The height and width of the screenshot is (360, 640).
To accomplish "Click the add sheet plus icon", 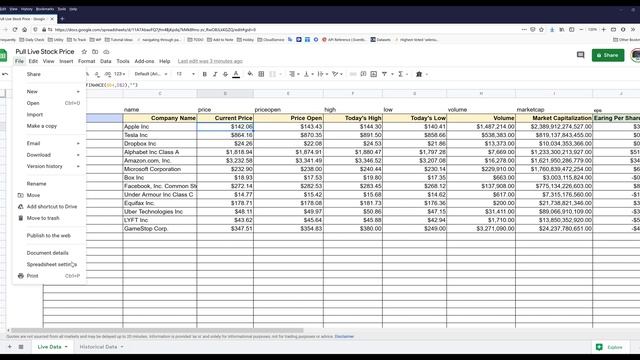I will [x=9, y=347].
